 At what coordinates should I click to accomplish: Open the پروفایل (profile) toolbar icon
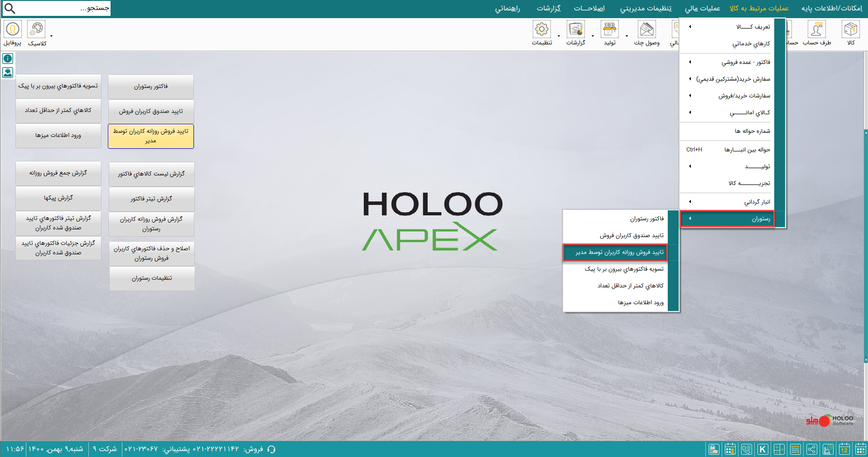coord(13,29)
